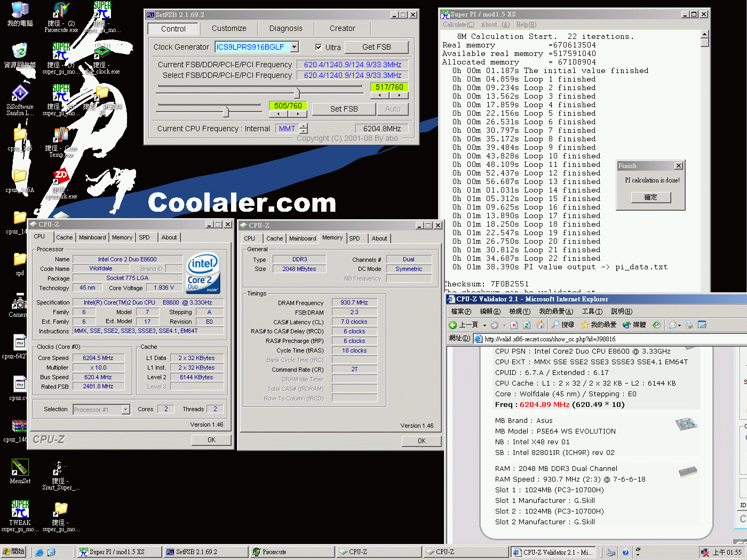Open the cpuz_146A desktop folder
This screenshot has width=747, height=560.
tap(20, 180)
